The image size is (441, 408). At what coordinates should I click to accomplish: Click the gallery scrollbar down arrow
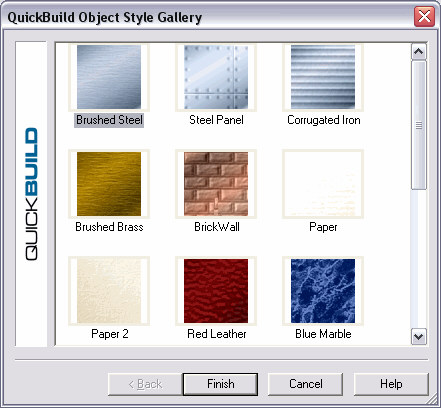[419, 336]
